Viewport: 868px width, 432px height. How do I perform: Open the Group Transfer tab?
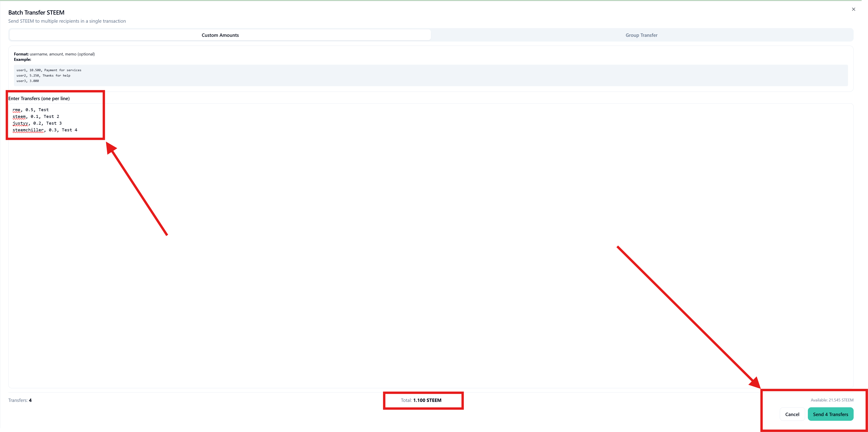641,35
